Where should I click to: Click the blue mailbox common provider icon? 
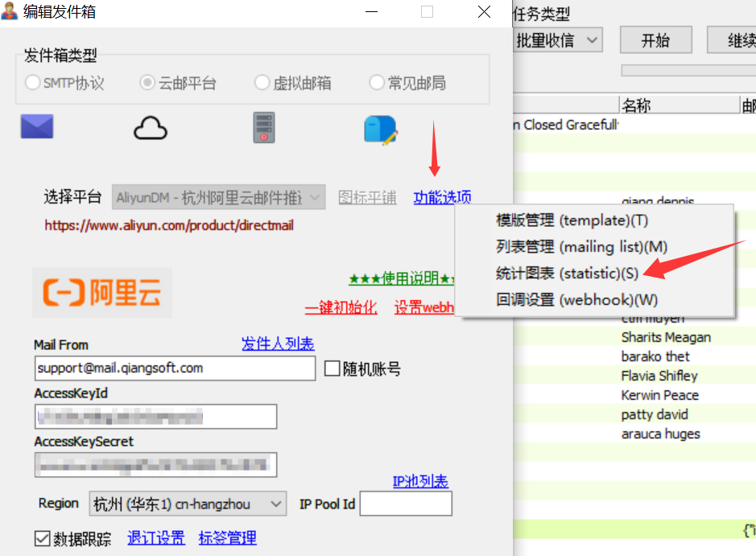point(380,129)
